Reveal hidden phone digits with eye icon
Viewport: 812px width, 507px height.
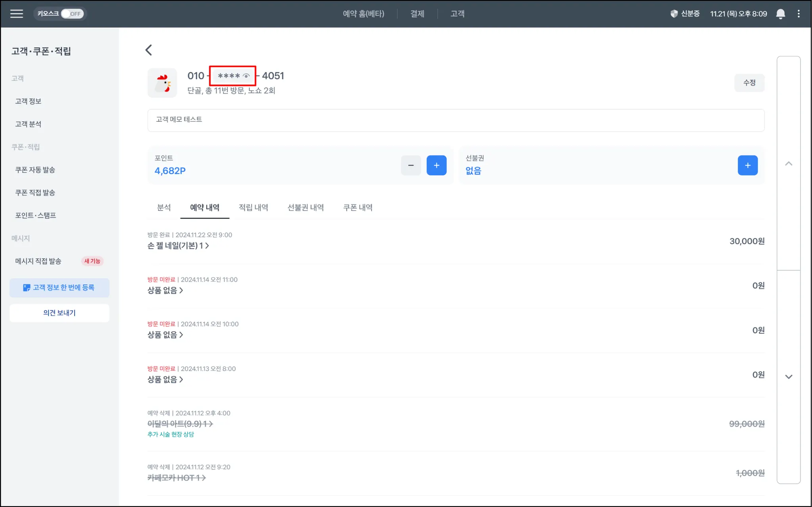246,76
